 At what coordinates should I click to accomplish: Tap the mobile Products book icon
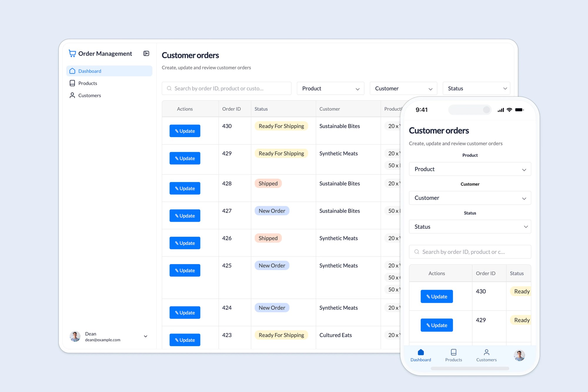click(x=454, y=352)
